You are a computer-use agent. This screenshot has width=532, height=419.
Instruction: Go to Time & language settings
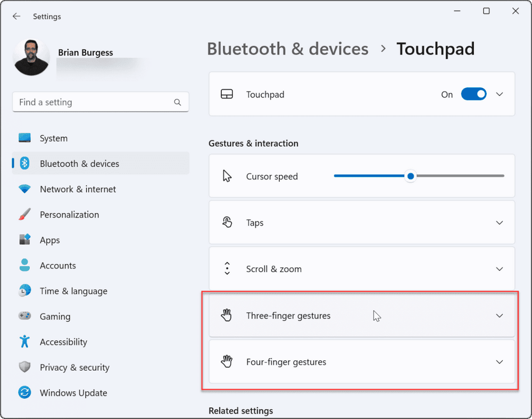point(73,291)
